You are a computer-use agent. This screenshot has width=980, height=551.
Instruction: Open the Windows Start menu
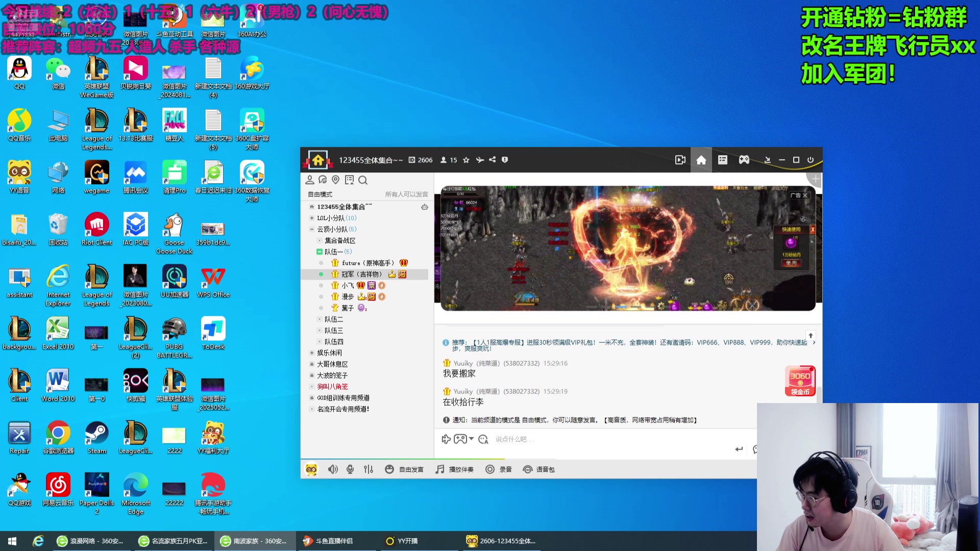click(12, 541)
